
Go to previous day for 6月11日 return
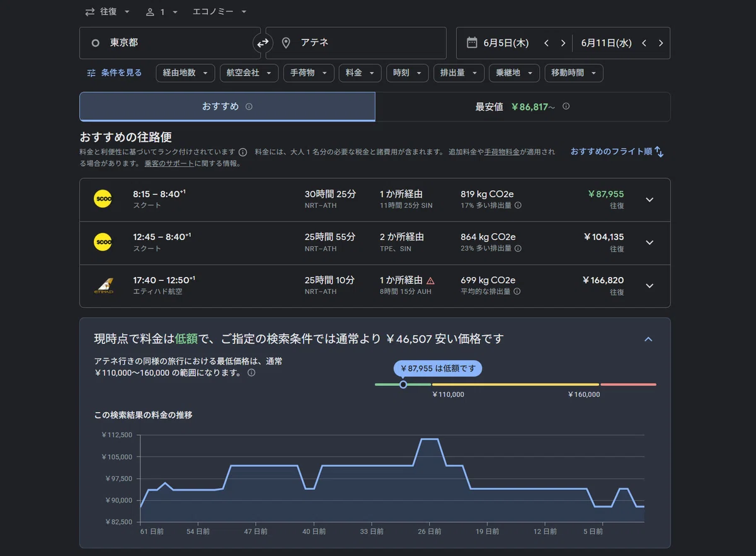(644, 43)
